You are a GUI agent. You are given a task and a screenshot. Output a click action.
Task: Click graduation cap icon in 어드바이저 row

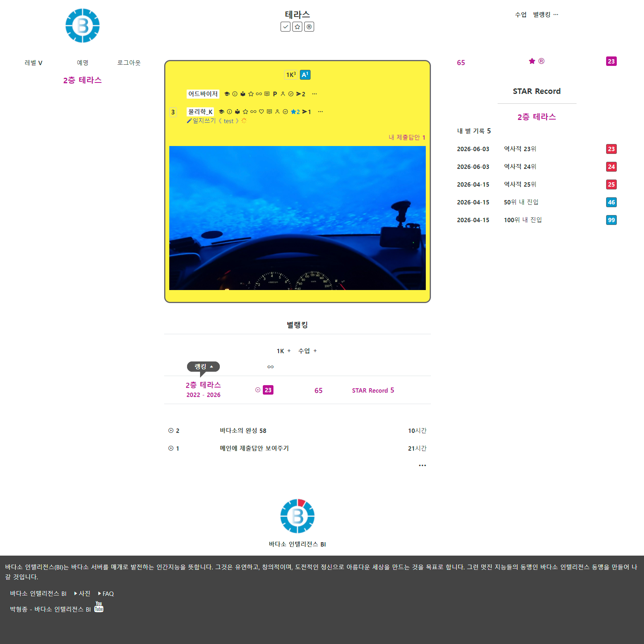[x=227, y=94]
